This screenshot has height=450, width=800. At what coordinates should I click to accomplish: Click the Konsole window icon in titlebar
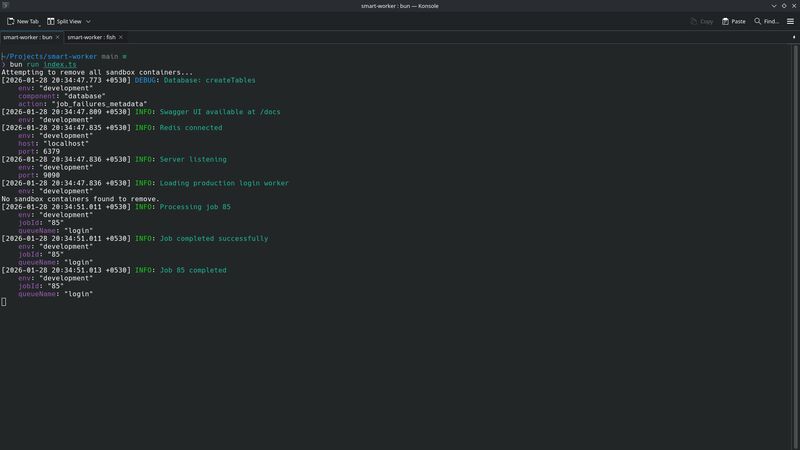pos(6,5)
